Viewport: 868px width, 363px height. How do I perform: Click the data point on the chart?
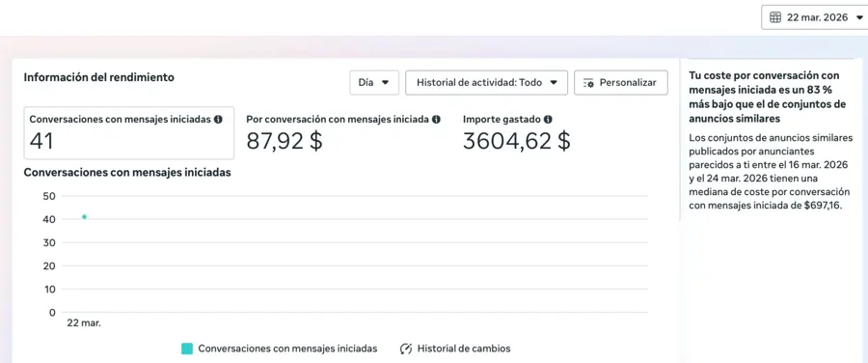click(x=84, y=216)
